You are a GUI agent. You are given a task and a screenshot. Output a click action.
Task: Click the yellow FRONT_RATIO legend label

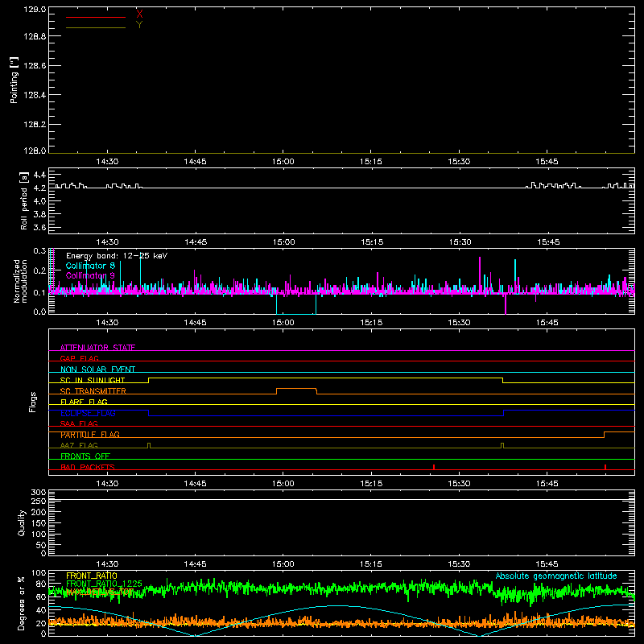pos(92,576)
